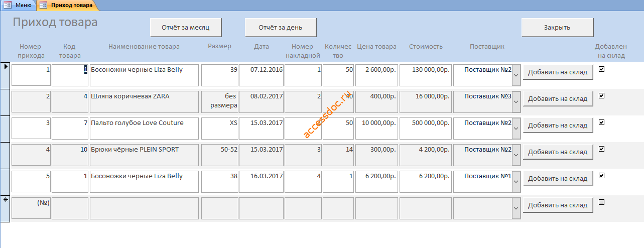Open the supplier dropdown in the new row

coord(516,208)
